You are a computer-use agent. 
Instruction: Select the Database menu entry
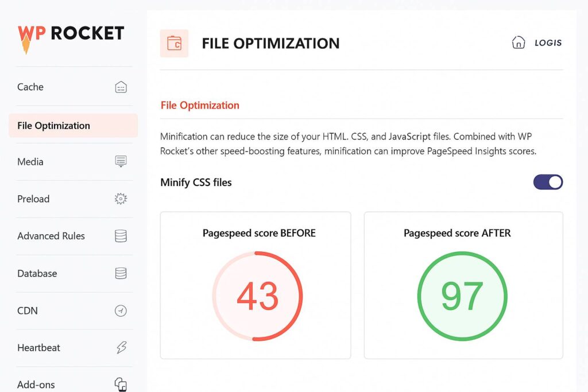pyautogui.click(x=37, y=274)
